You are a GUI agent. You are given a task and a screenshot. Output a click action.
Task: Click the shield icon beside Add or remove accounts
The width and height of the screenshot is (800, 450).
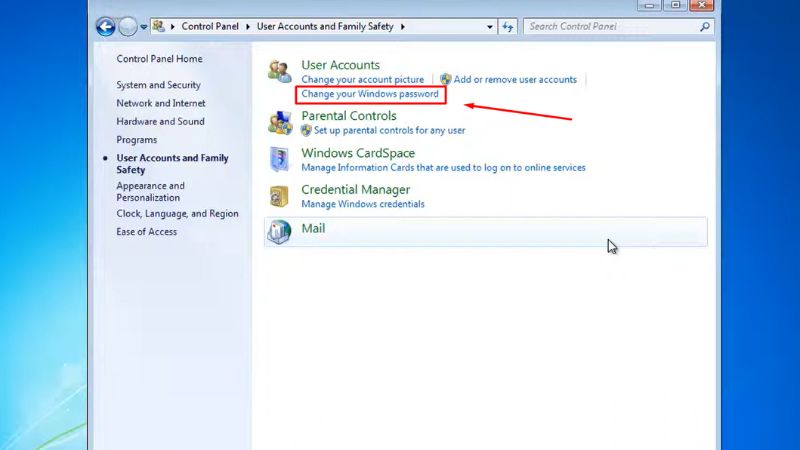pyautogui.click(x=445, y=79)
